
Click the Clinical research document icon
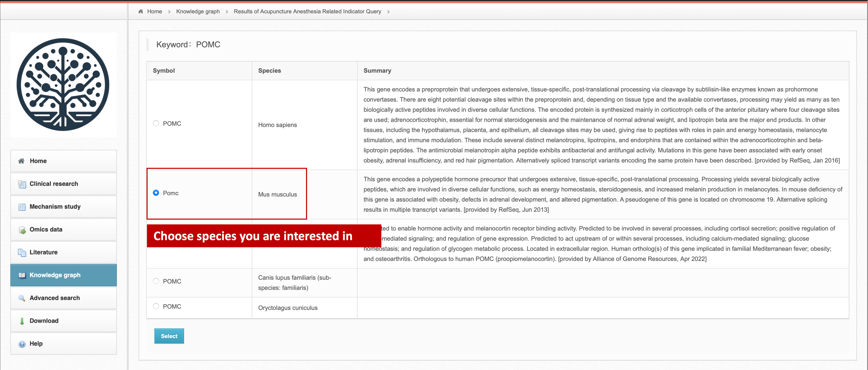[x=22, y=184]
